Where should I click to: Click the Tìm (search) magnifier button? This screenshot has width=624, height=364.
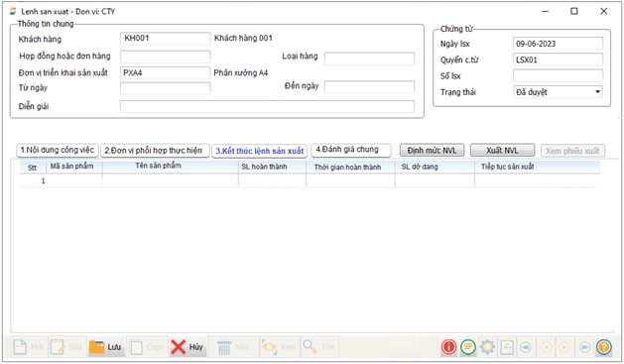[x=318, y=347]
